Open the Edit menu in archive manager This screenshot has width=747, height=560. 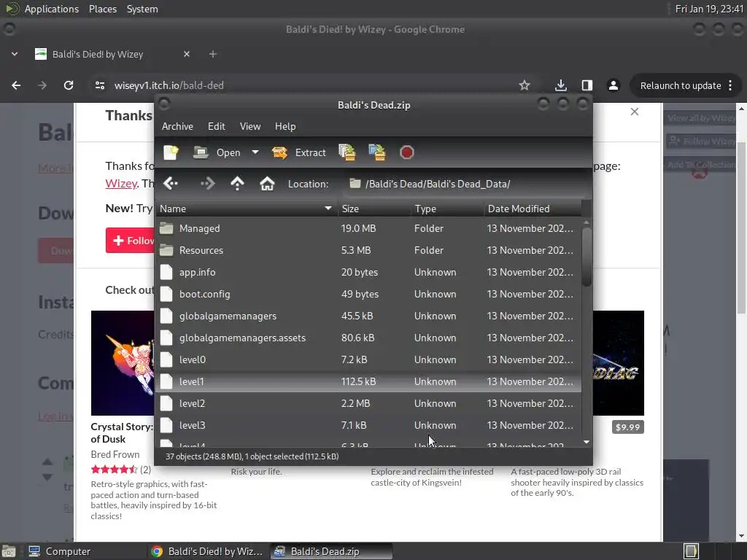coord(216,126)
